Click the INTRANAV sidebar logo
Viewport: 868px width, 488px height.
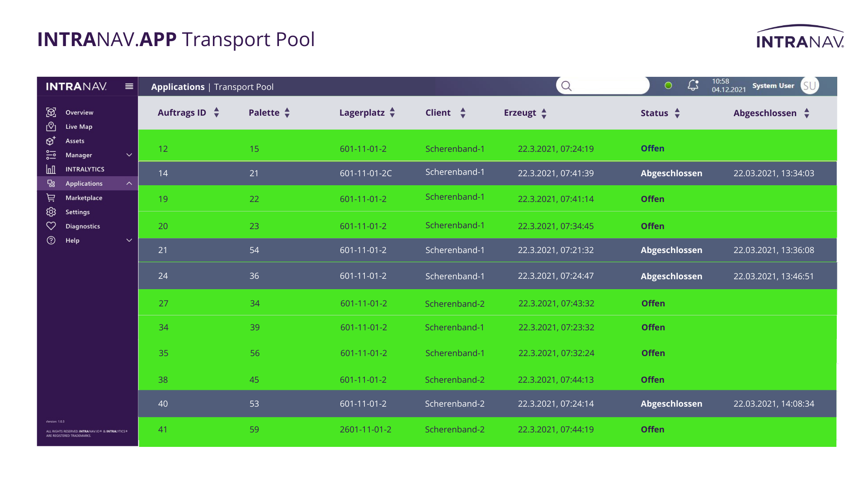pos(76,86)
